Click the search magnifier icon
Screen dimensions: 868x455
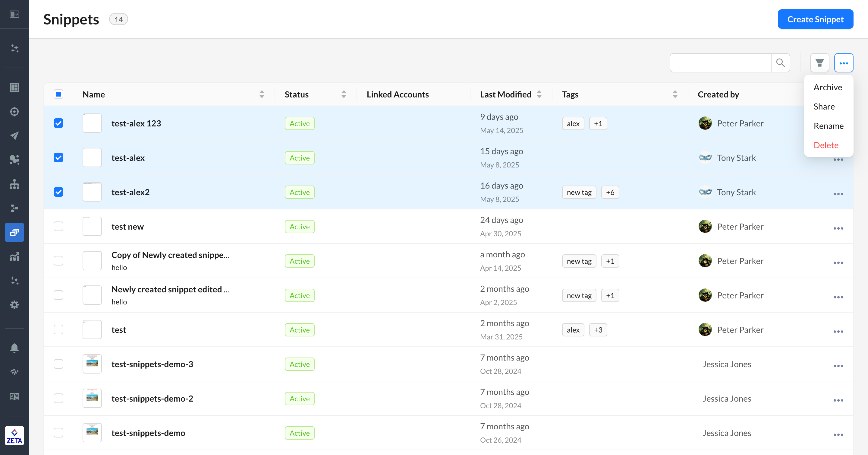point(780,63)
